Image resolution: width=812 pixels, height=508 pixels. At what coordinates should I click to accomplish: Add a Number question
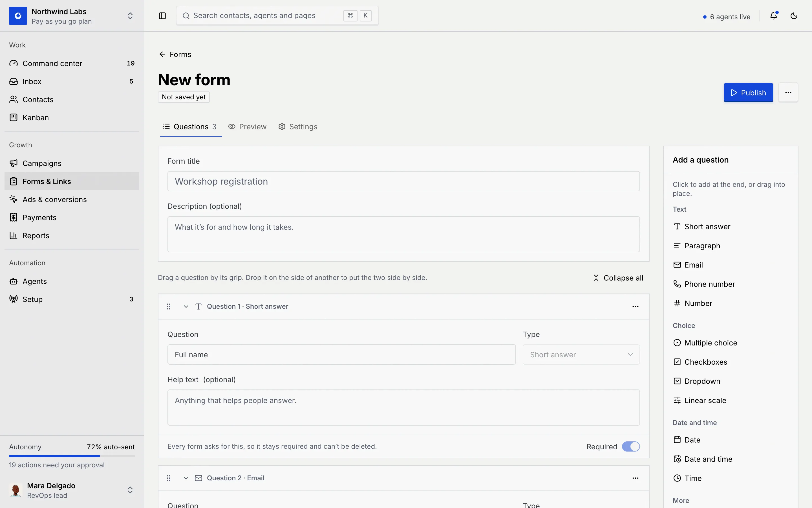pos(731,303)
